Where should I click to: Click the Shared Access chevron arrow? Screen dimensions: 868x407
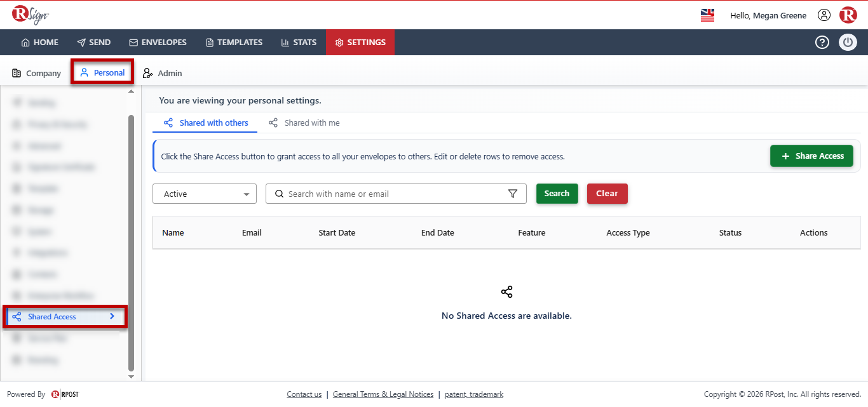(x=112, y=316)
